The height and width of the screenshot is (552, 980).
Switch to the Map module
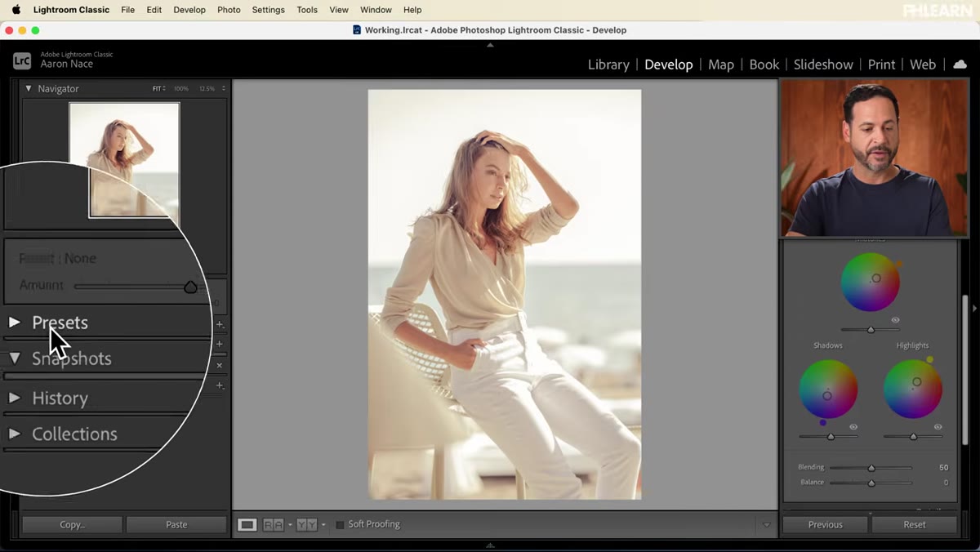pos(720,65)
